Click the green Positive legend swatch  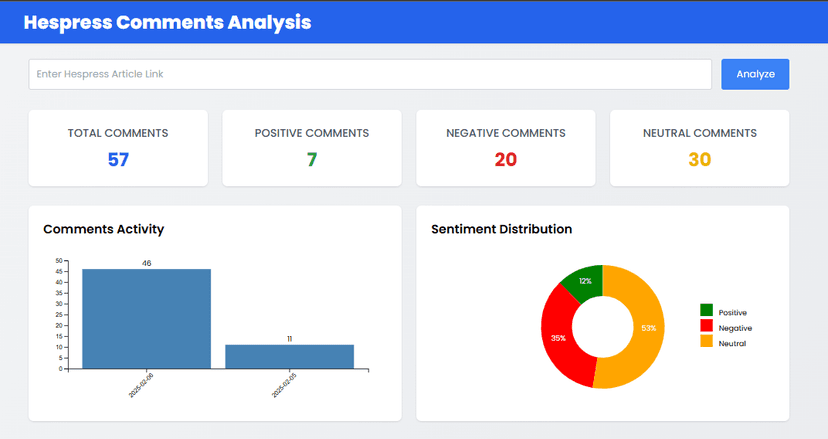pyautogui.click(x=707, y=310)
